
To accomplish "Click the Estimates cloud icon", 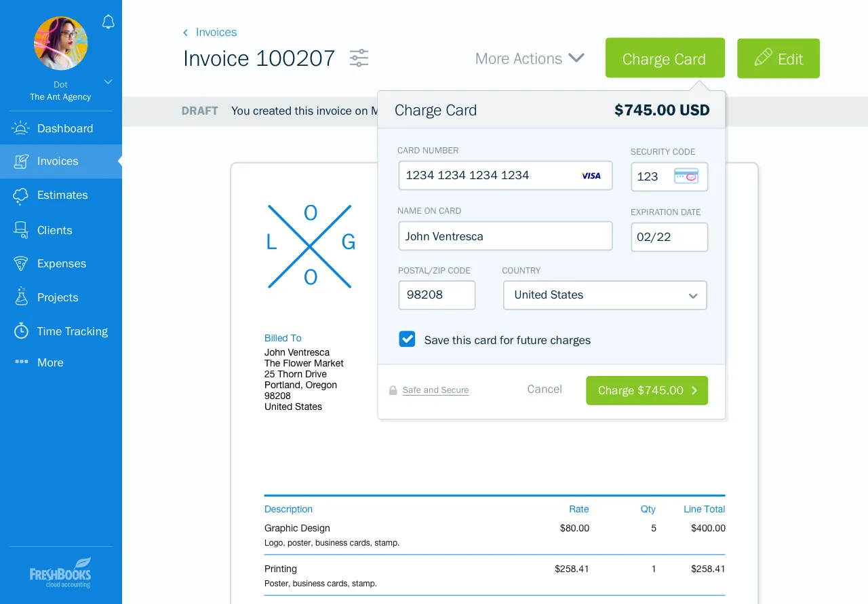I will pyautogui.click(x=21, y=195).
